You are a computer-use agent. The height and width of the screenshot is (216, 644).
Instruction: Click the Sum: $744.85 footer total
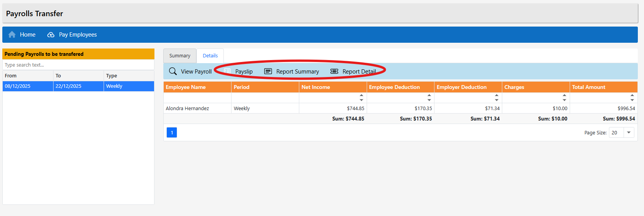tap(348, 119)
